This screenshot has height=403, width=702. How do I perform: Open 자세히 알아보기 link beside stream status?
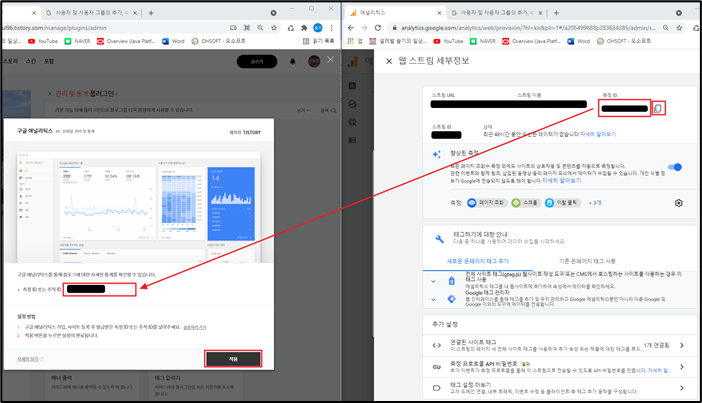598,134
